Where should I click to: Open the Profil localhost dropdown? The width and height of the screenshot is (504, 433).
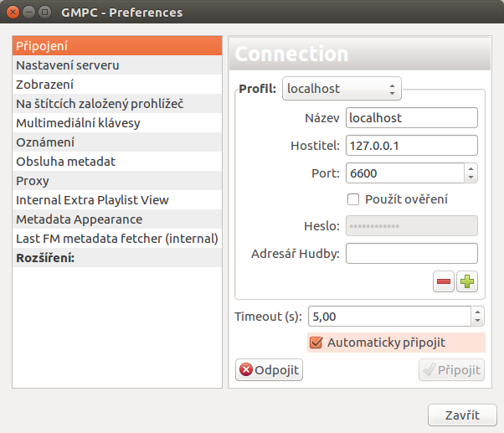[342, 89]
